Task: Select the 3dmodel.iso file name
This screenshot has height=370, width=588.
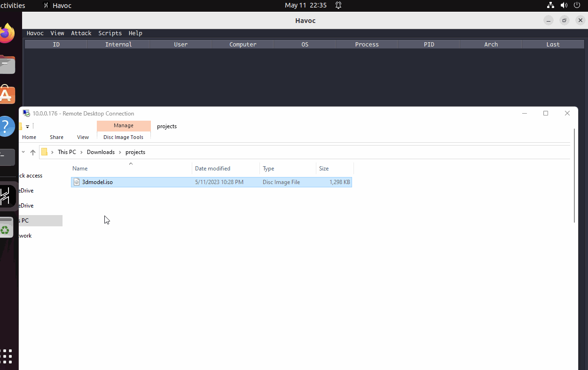Action: point(97,182)
